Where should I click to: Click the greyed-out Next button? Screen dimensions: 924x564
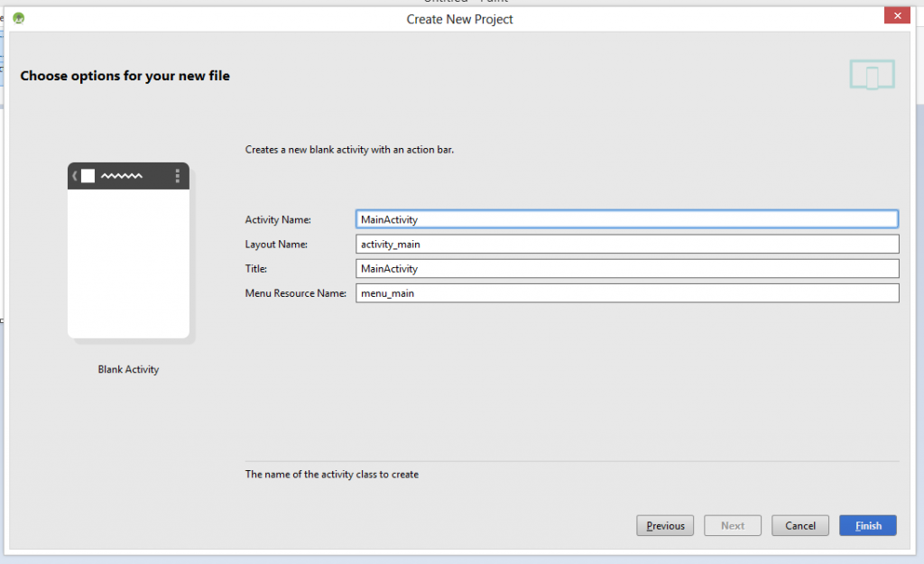click(733, 526)
